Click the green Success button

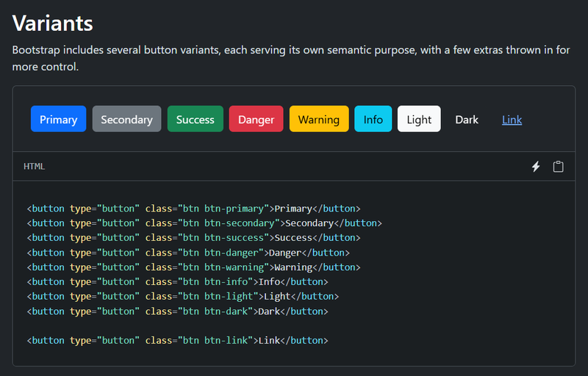point(196,119)
